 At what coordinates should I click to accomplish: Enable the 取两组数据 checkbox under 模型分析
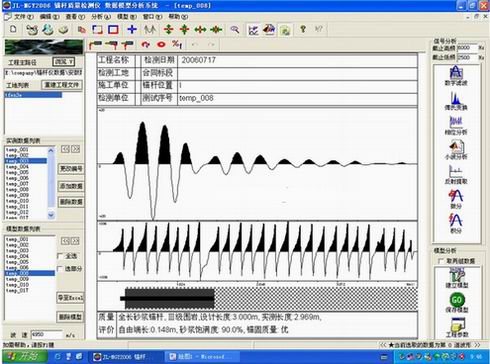pos(441,261)
